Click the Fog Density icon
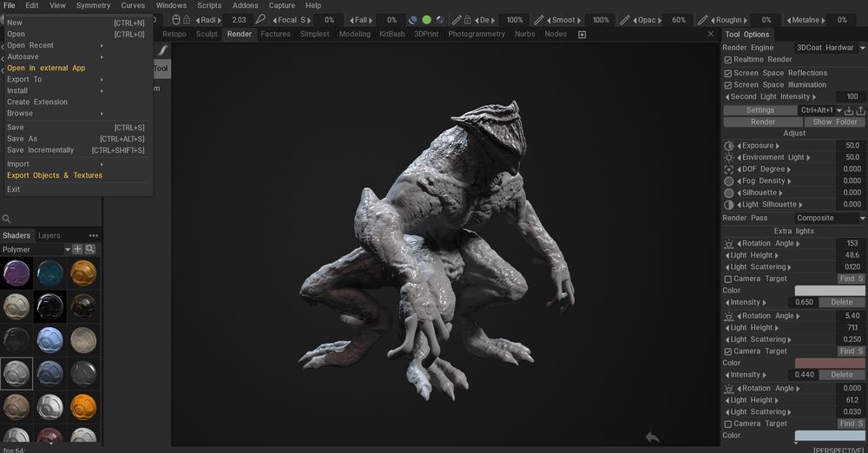Screen dimensions: 868x453 pyautogui.click(x=728, y=181)
